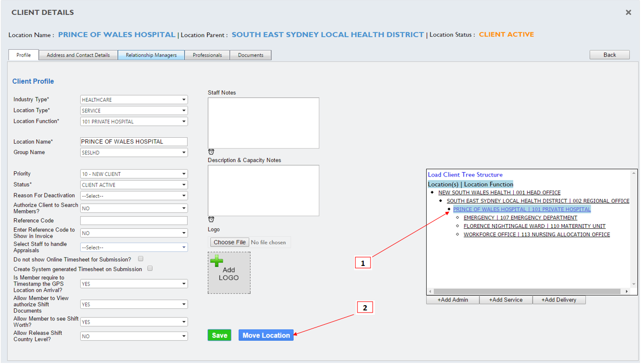Click tree panel scroll left arrow
Image resolution: width=641 pixels, height=364 pixels.
[430, 291]
